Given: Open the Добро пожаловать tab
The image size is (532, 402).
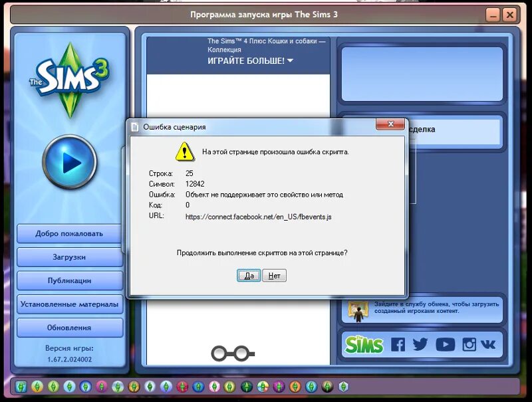Looking at the screenshot, I should pos(69,233).
